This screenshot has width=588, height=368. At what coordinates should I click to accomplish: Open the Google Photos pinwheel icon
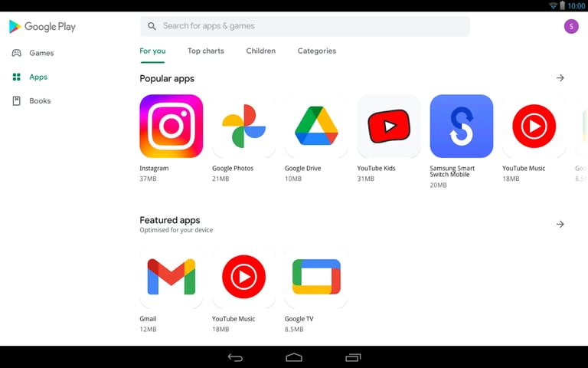pos(243,127)
